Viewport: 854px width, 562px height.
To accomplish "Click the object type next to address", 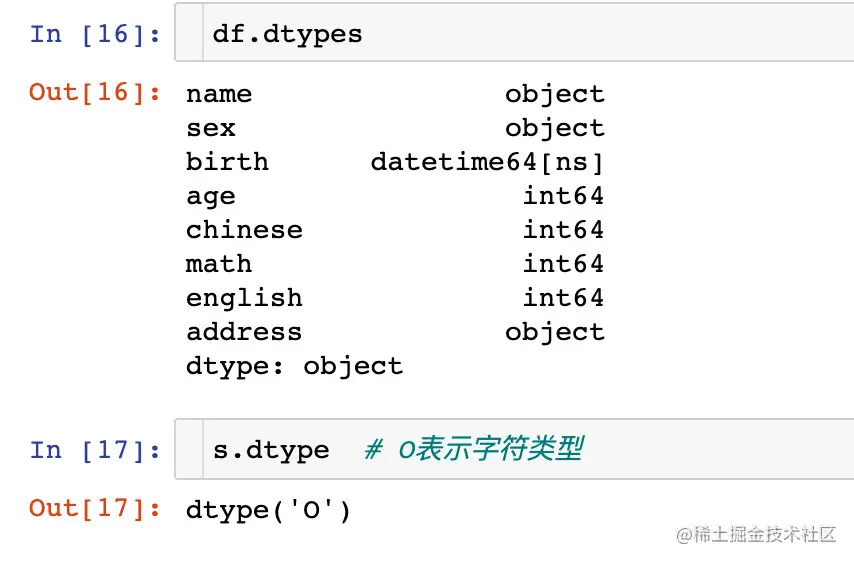I will 554,333.
